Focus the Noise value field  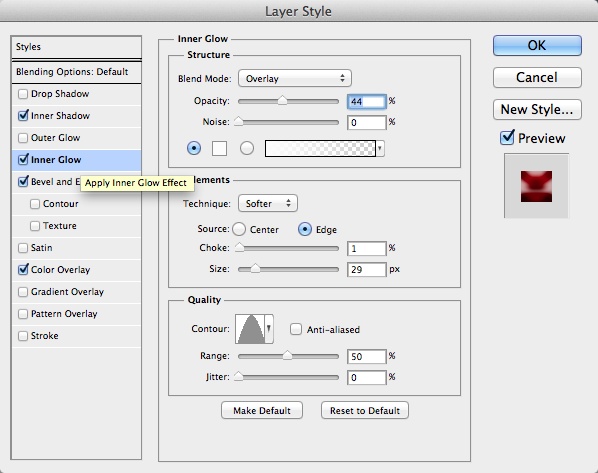367,122
